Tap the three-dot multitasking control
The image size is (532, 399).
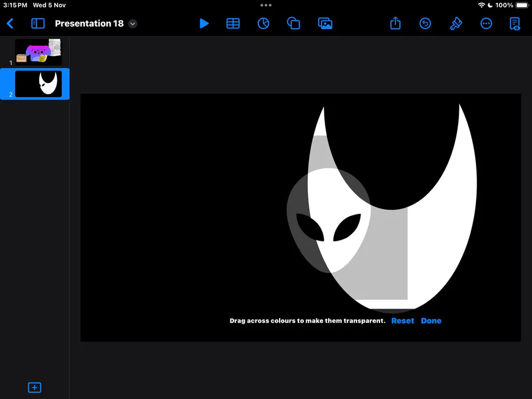coord(266,5)
